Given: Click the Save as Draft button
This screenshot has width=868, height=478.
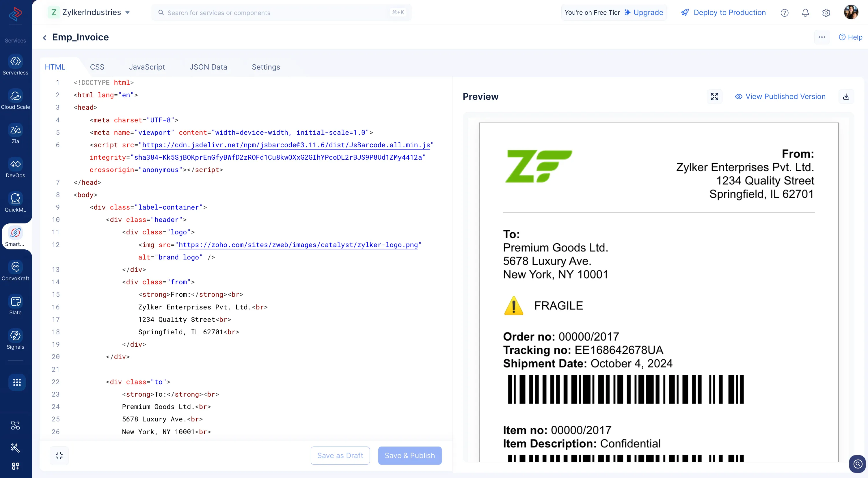Looking at the screenshot, I should coord(340,455).
